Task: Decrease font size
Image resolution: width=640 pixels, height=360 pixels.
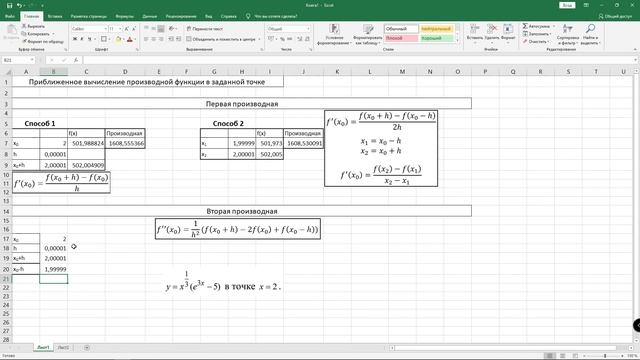Action: 133,29
